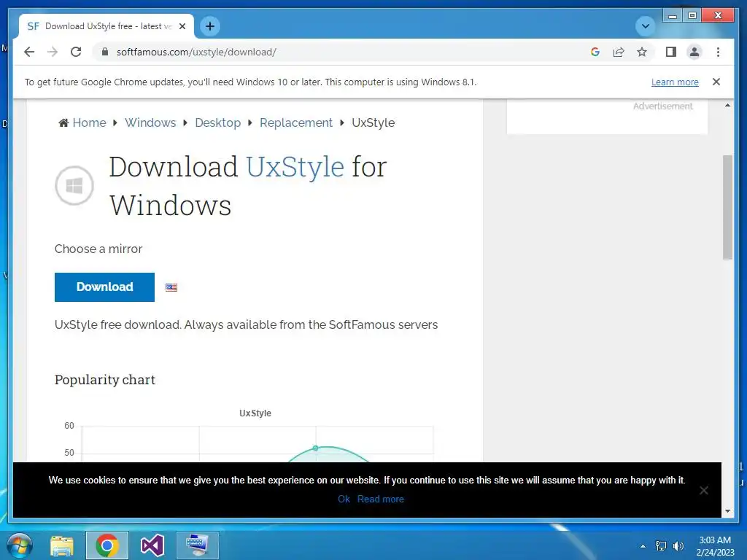Screen dimensions: 747x560
Task: Click the UxStyle Windows logo icon
Action: (x=74, y=186)
